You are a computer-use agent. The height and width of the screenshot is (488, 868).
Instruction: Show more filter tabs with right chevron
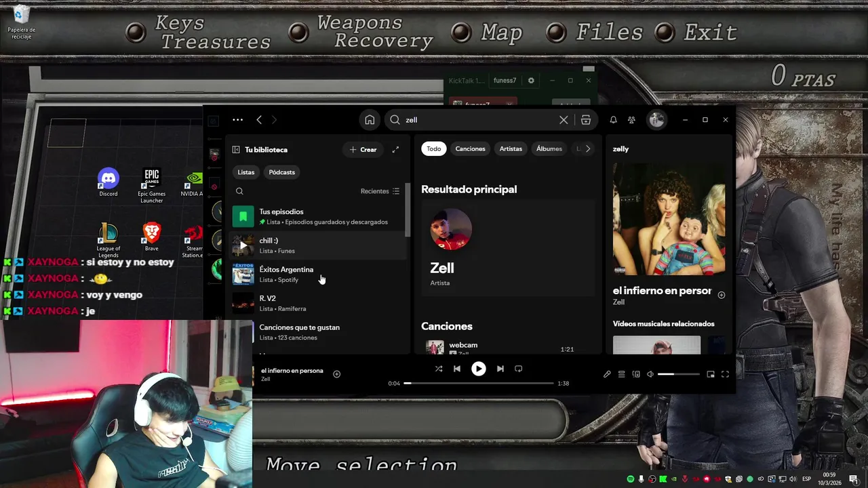(587, 149)
